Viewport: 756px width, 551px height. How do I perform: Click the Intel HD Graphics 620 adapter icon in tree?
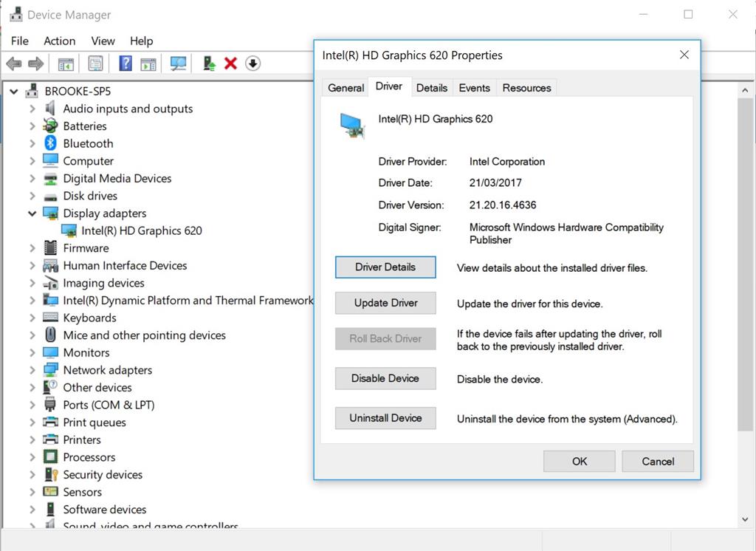pos(69,230)
